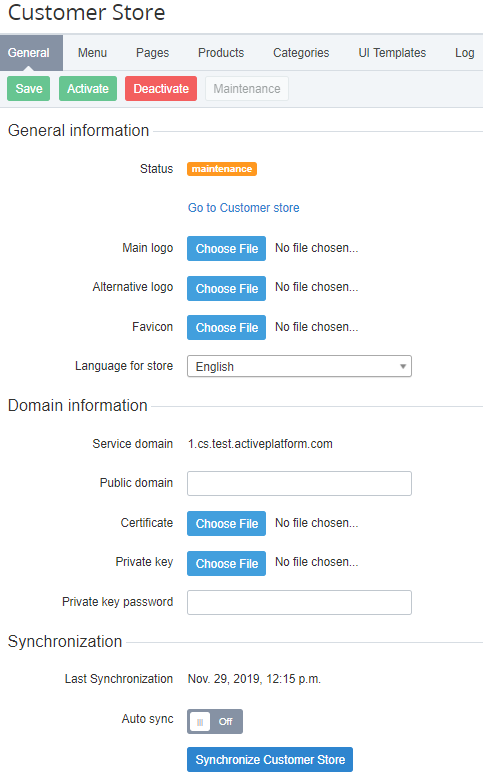This screenshot has width=483, height=776.
Task: Click the red Deactivate button
Action: tap(161, 89)
